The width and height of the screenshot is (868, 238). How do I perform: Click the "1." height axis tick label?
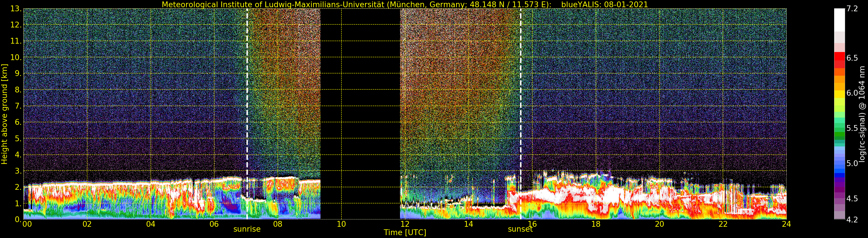tap(18, 203)
